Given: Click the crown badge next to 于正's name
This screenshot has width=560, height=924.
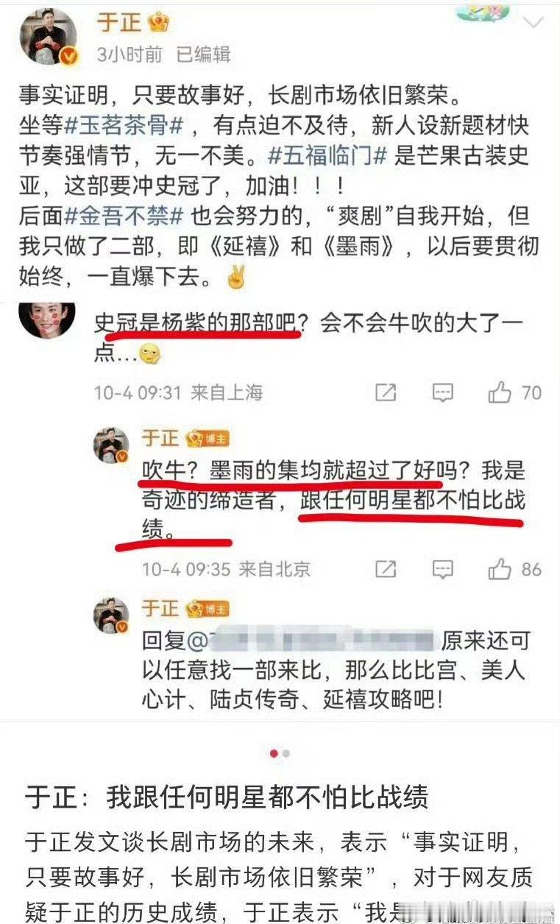Looking at the screenshot, I should tap(157, 23).
